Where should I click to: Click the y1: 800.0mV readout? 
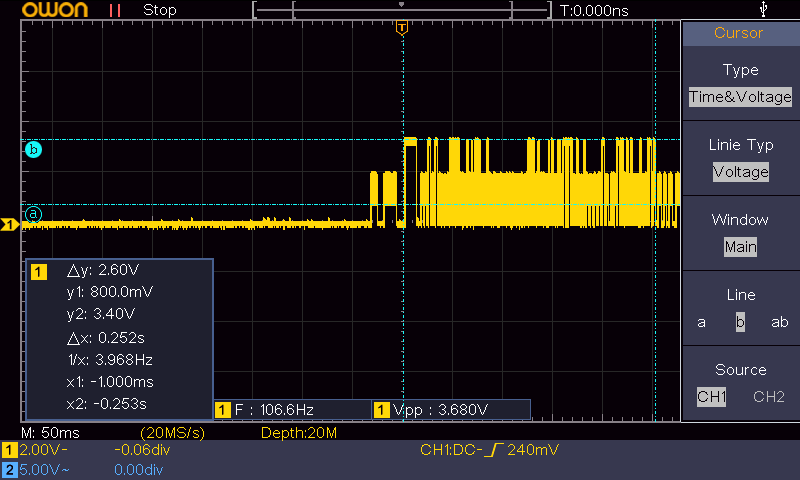tap(110, 292)
